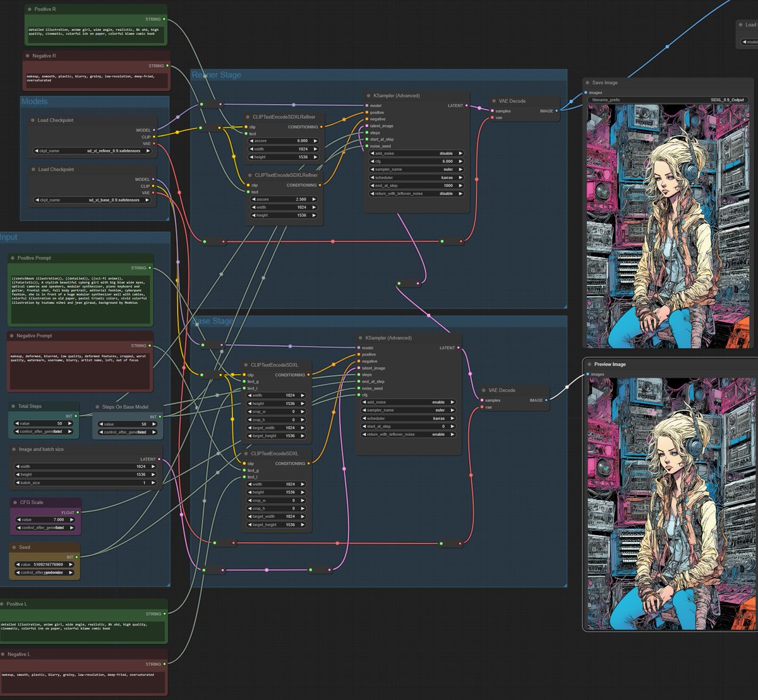Select the Refiner Stage group title
This screenshot has width=758, height=700.
click(x=217, y=75)
